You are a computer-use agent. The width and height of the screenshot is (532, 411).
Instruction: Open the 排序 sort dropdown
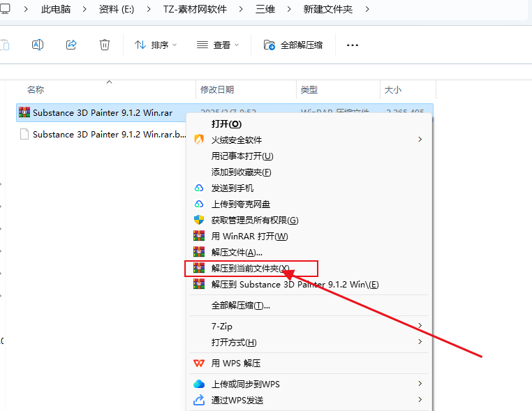click(156, 45)
